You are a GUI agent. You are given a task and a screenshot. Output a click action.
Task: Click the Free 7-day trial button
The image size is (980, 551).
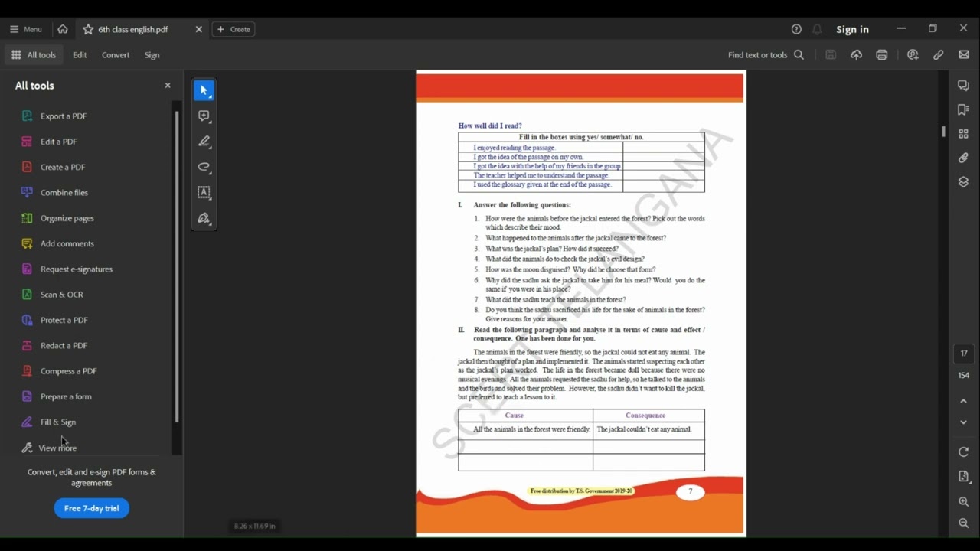[92, 508]
